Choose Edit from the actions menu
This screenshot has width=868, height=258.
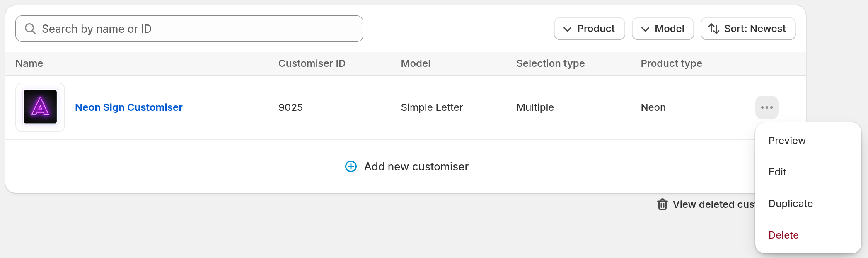click(777, 172)
